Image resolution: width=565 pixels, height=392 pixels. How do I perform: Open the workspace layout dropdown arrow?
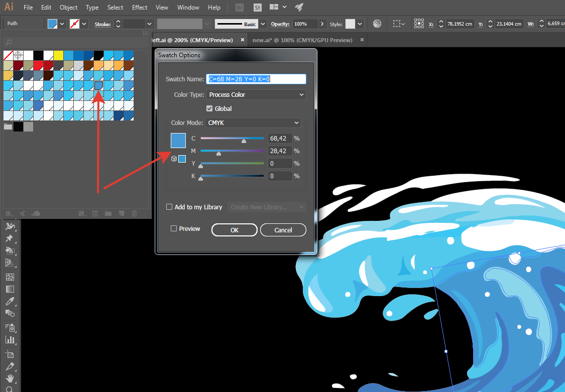(285, 7)
